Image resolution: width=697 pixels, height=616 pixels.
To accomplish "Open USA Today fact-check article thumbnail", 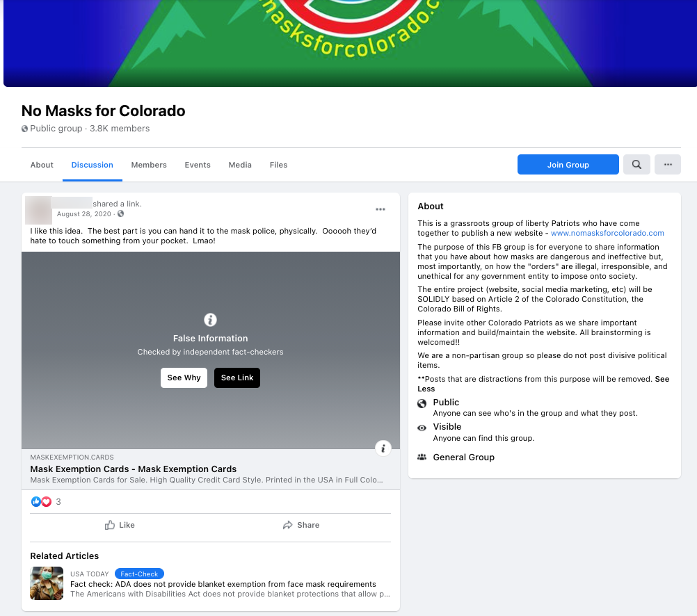I will coord(47,583).
